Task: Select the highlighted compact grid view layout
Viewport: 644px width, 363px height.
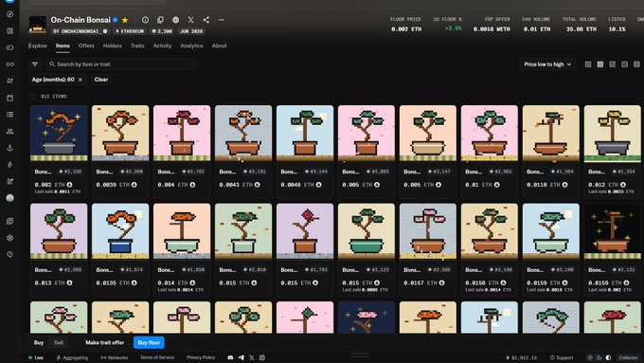Action: coord(600,64)
